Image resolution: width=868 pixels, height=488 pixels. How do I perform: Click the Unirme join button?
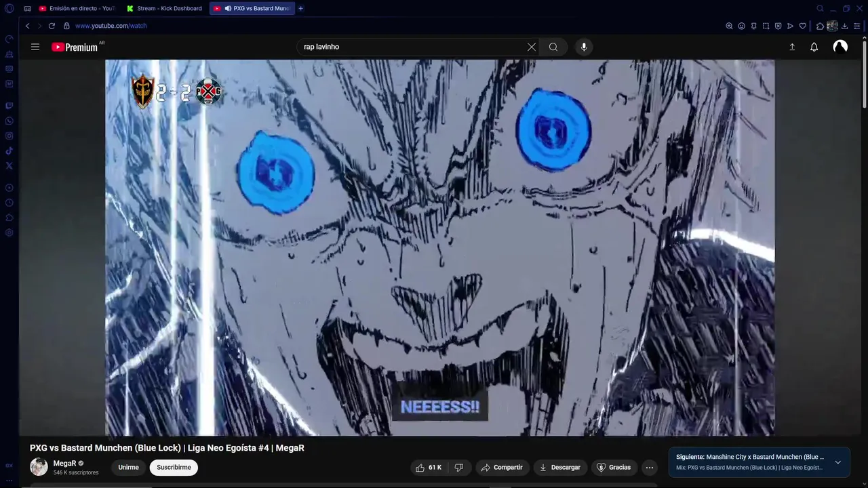tap(128, 468)
